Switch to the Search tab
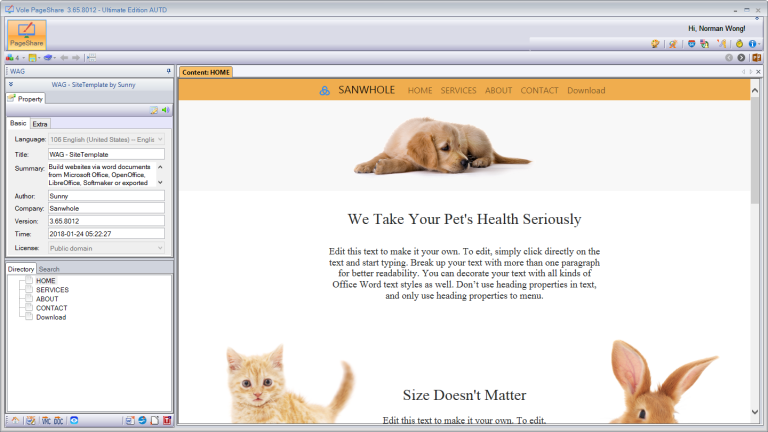The image size is (768, 432). point(49,269)
